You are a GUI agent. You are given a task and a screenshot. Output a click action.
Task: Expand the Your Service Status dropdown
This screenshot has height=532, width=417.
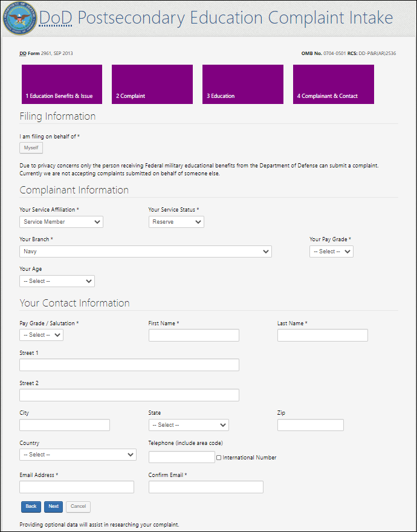[176, 222]
